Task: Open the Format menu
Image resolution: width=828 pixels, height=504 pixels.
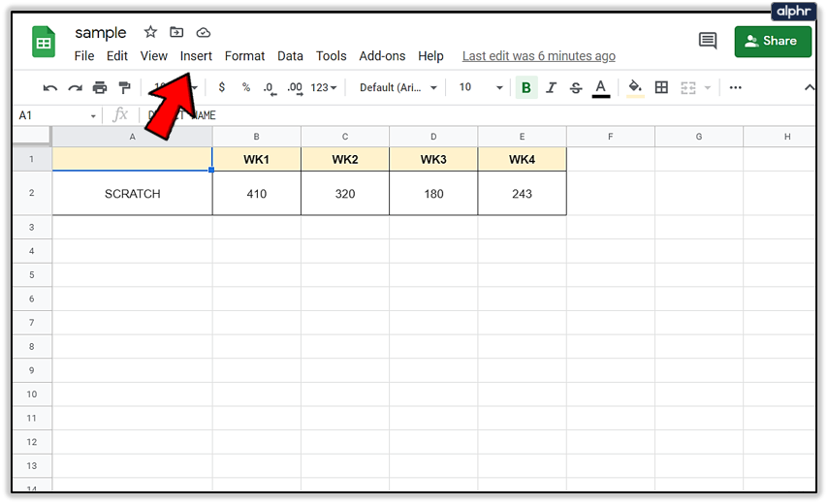Action: (x=244, y=56)
